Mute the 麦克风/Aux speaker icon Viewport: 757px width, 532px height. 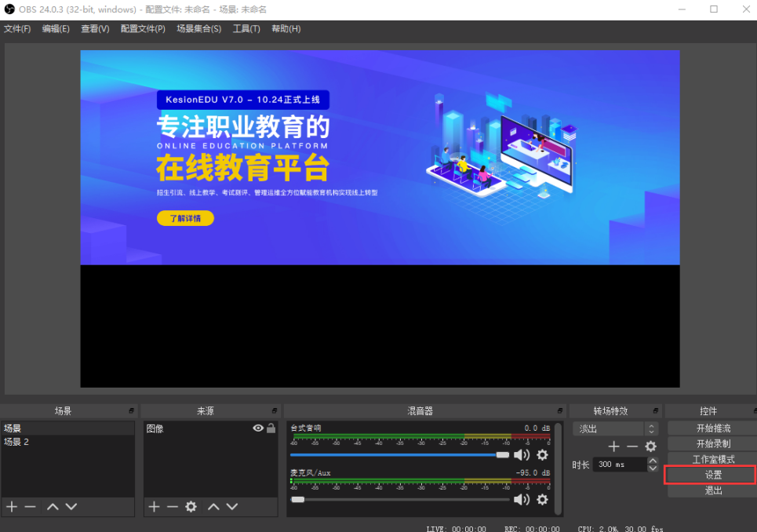[522, 499]
